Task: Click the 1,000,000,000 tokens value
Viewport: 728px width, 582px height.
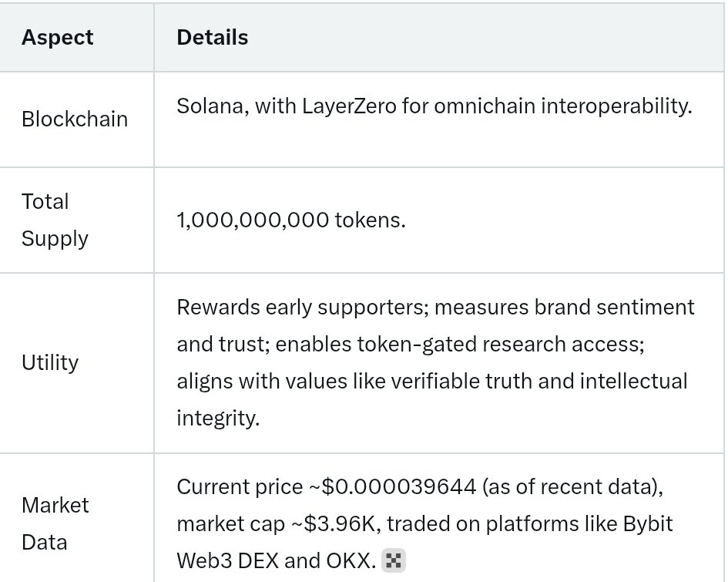Action: (x=290, y=220)
